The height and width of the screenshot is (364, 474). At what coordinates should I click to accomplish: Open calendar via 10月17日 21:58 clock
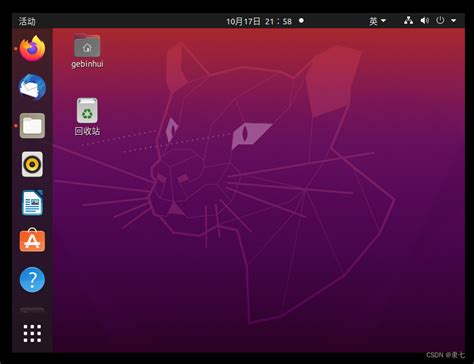pyautogui.click(x=259, y=21)
